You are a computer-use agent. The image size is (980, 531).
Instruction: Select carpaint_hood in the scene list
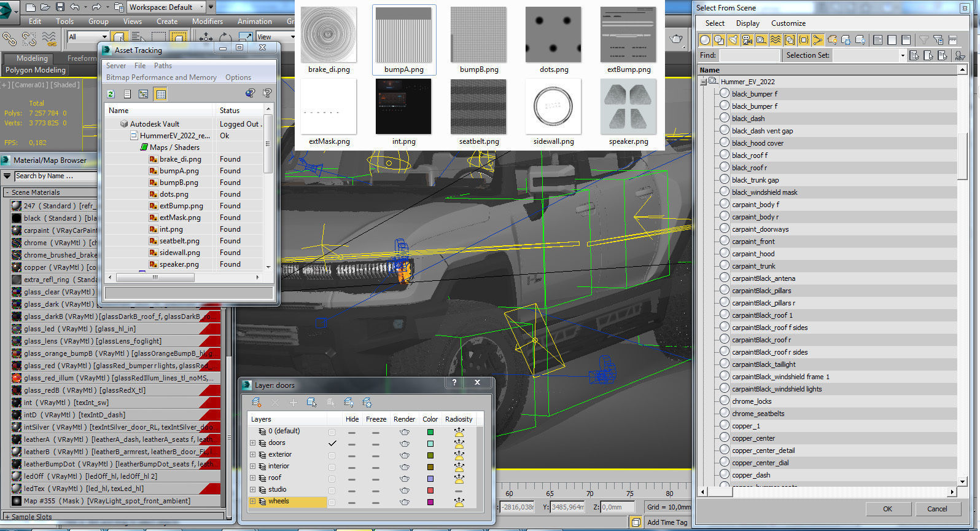tap(753, 254)
